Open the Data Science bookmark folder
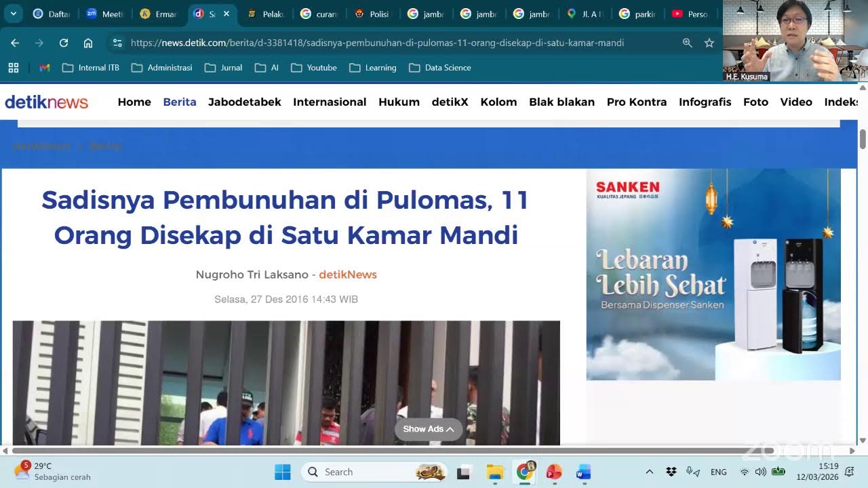Screen dimensions: 868x488 (x=440, y=68)
